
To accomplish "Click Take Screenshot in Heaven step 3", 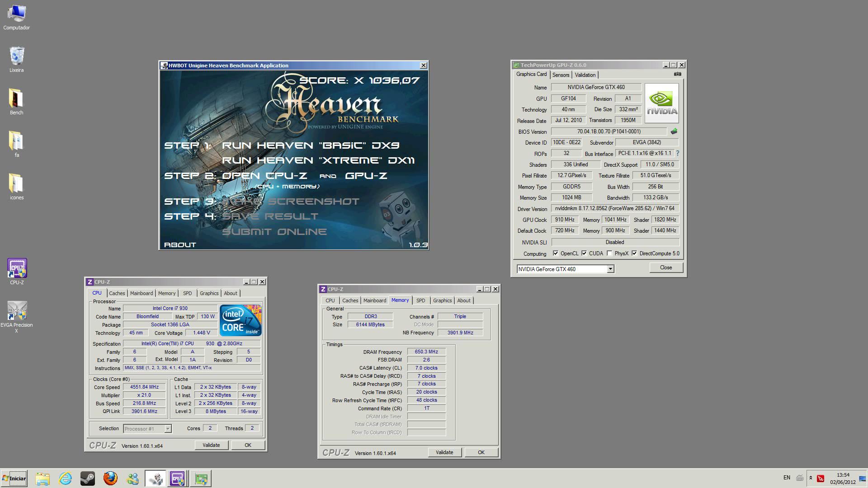I will pyautogui.click(x=290, y=202).
